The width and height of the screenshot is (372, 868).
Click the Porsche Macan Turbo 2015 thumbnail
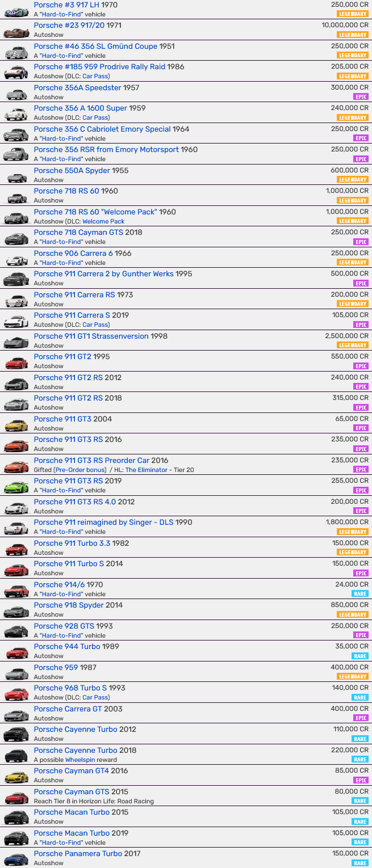click(x=16, y=818)
